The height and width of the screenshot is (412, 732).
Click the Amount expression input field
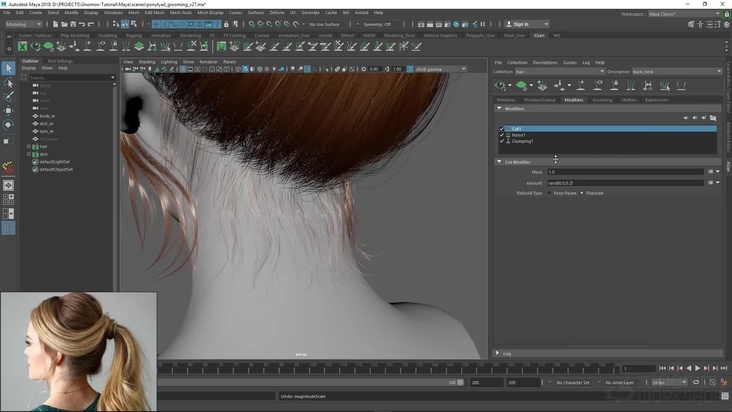click(x=625, y=183)
